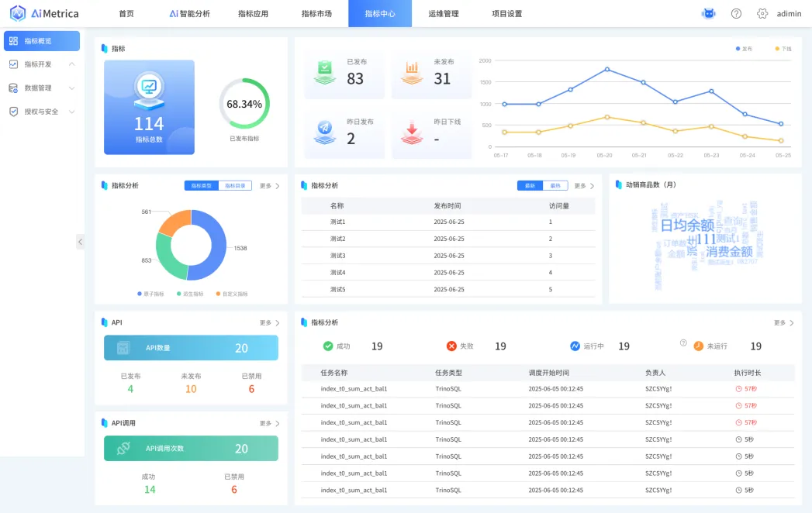The width and height of the screenshot is (812, 513).
Task: Collapse the left sidebar using handle arrow
Action: point(80,242)
